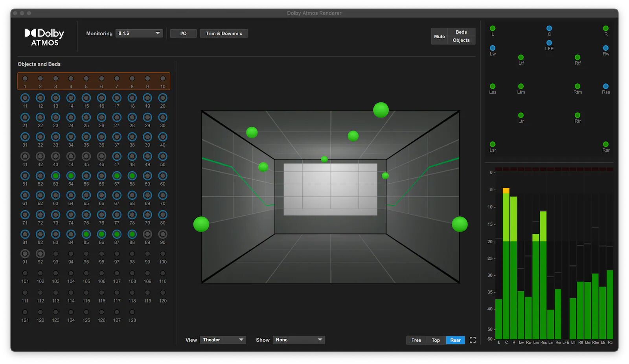The image size is (629, 364).
Task: Toggle Mute for Objects
Action: coord(461,40)
